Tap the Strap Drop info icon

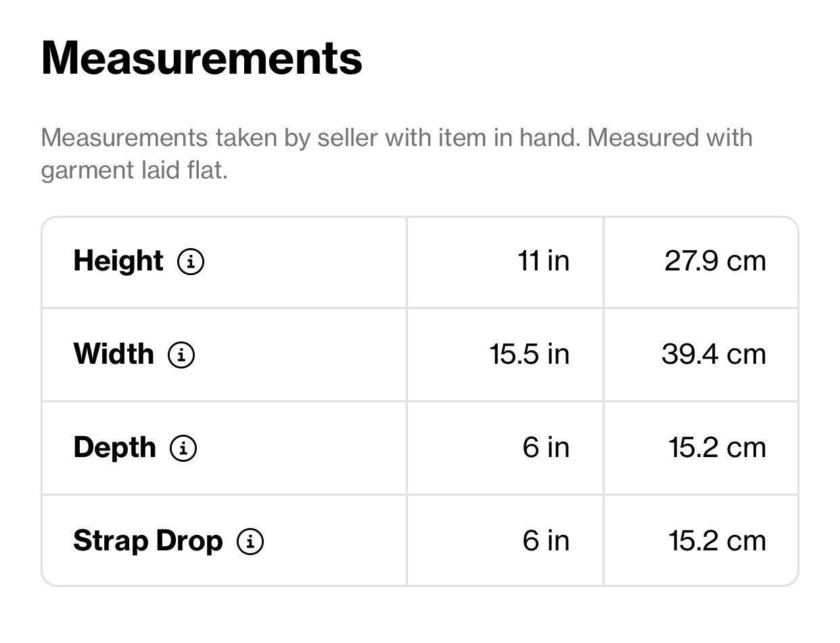(250, 541)
